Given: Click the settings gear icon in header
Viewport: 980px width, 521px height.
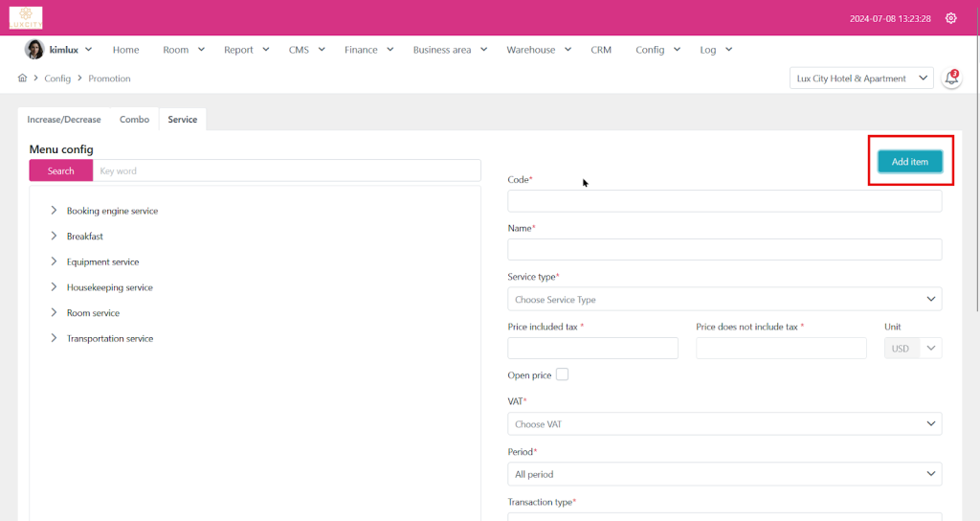Looking at the screenshot, I should click(950, 18).
